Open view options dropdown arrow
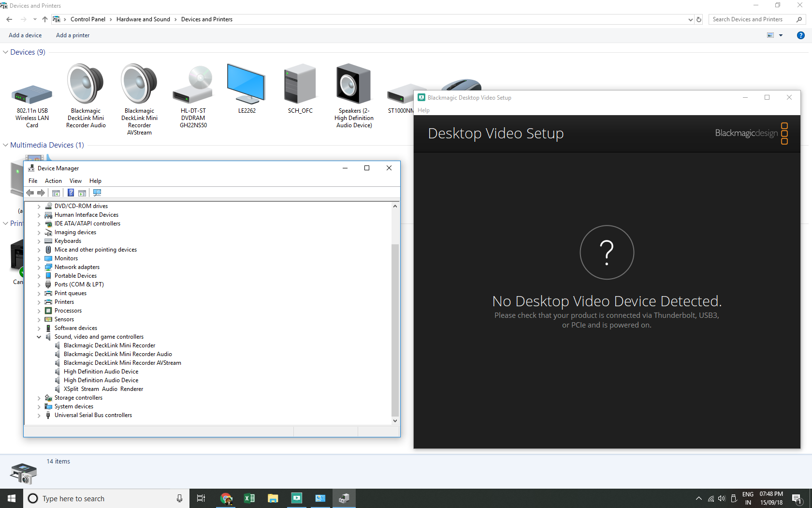This screenshot has width=812, height=508. pyautogui.click(x=781, y=35)
